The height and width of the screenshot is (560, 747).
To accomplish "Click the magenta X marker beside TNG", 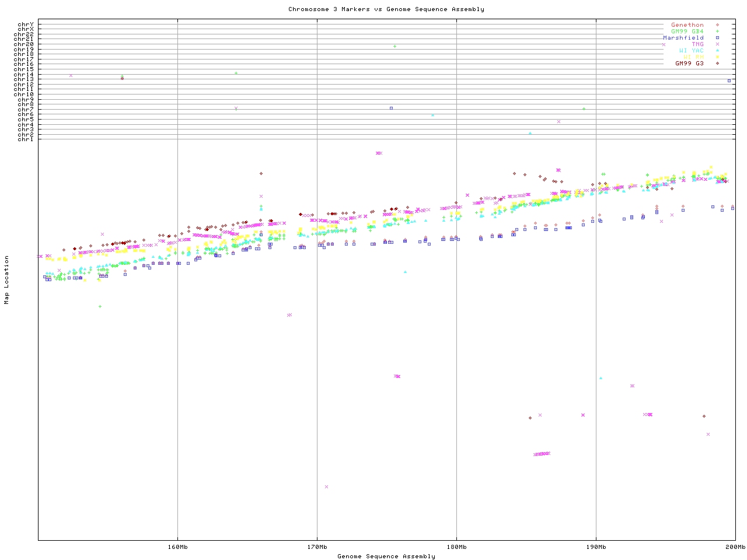I will 717,44.
